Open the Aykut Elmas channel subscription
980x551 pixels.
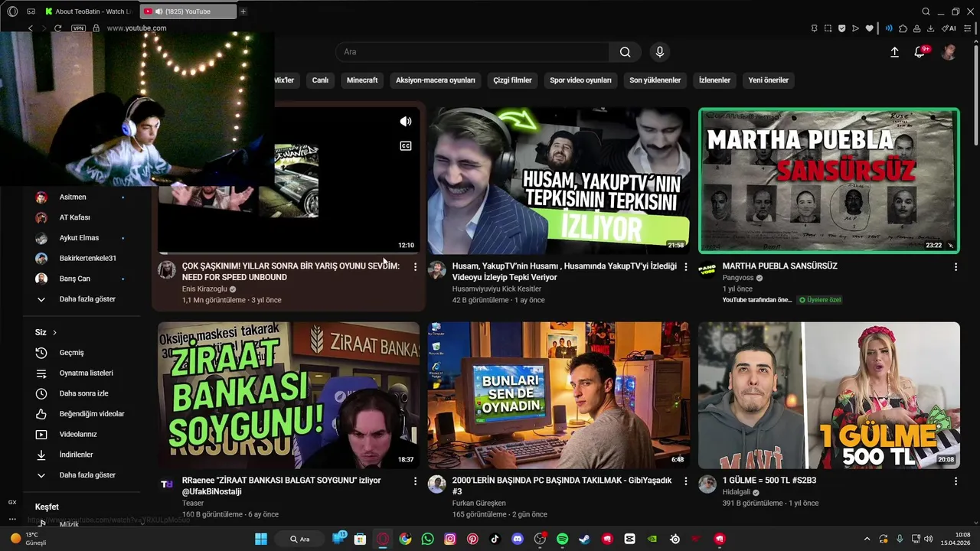pyautogui.click(x=80, y=238)
